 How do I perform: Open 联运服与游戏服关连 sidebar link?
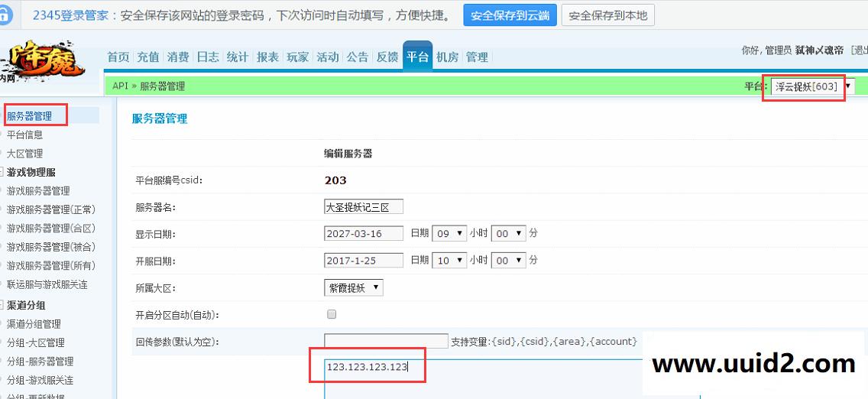click(x=47, y=284)
